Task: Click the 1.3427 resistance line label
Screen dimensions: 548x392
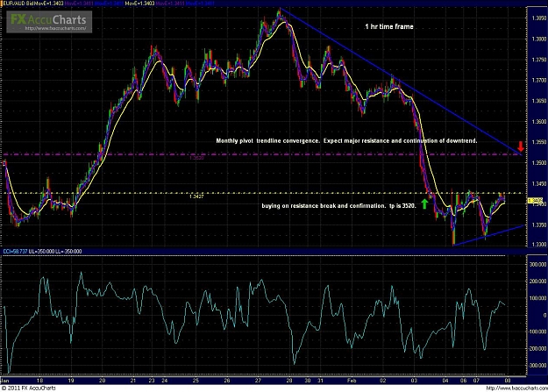Action: coord(196,196)
